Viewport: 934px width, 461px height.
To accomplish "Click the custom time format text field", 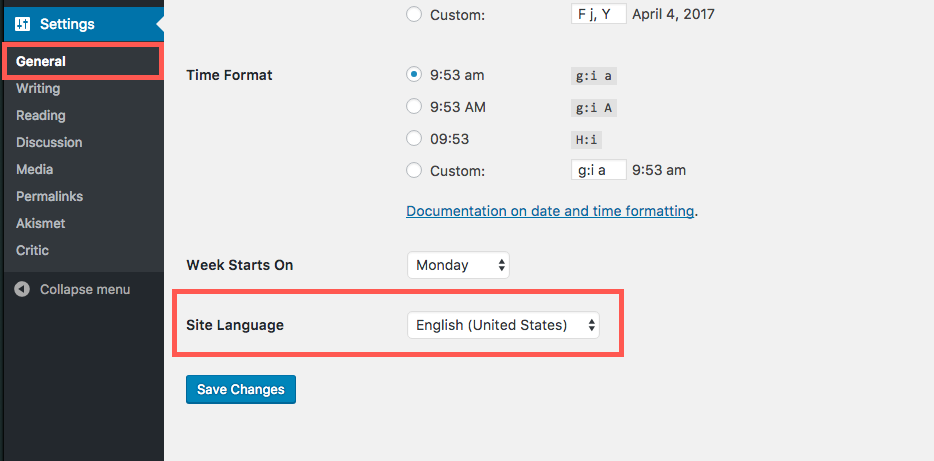I will point(599,170).
